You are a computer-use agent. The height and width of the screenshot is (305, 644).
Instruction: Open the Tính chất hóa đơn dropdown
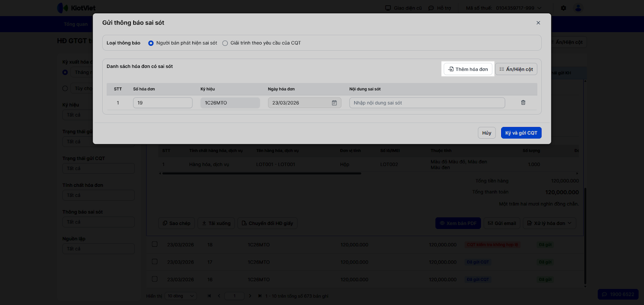98,195
